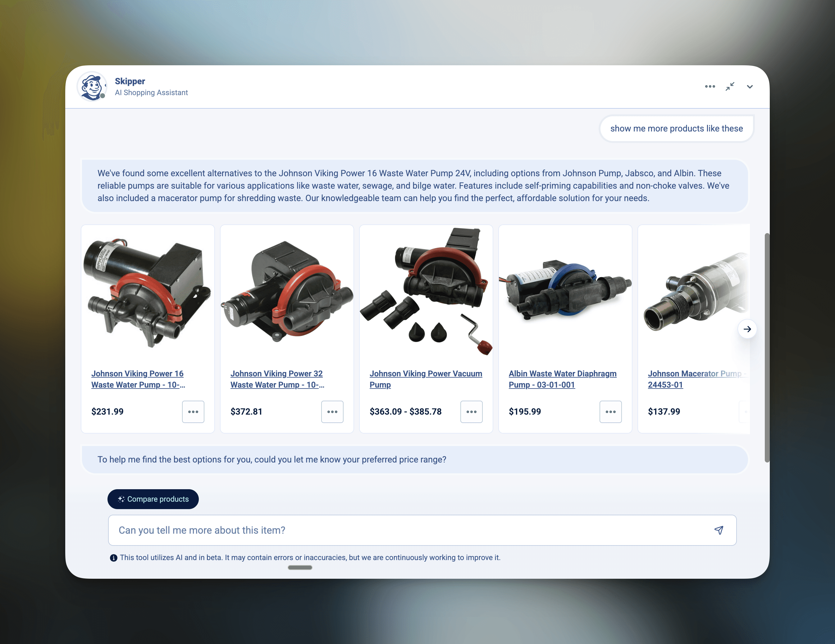The height and width of the screenshot is (644, 835).
Task: Open options for the Johnson Viking Power 16 pump
Action: tap(193, 412)
